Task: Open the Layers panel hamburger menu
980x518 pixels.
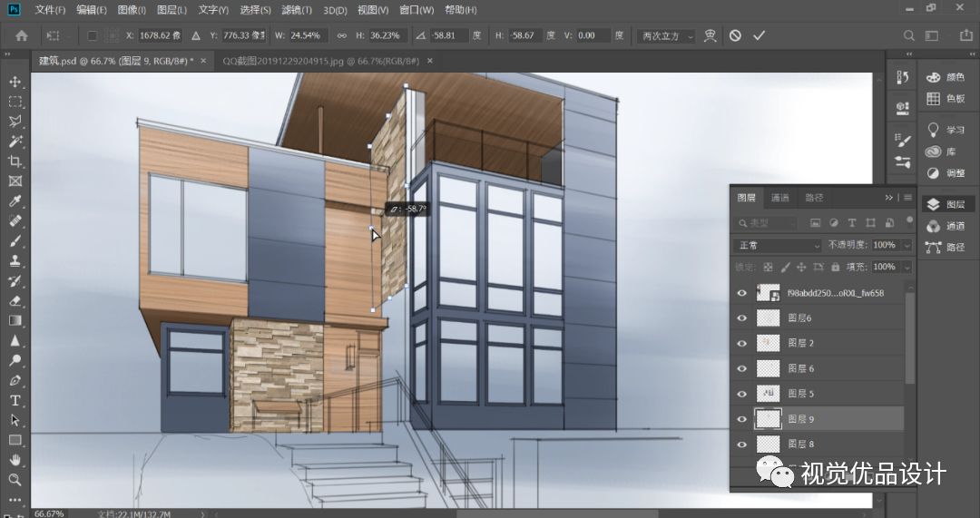Action: click(907, 198)
